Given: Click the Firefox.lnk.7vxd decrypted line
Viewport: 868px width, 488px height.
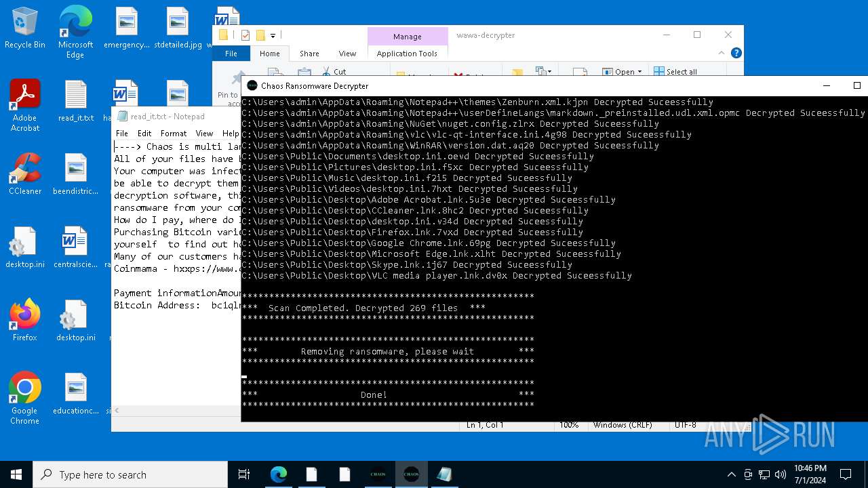Looking at the screenshot, I should click(412, 232).
